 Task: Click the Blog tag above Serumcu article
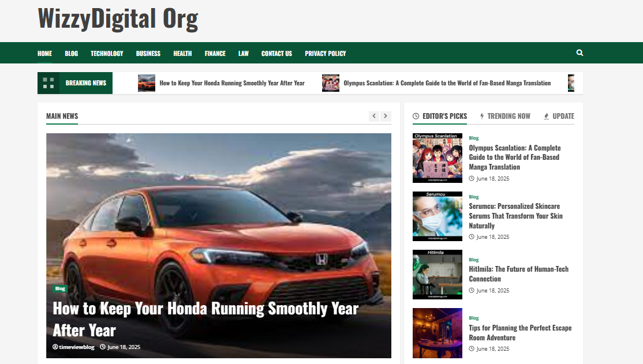pos(474,197)
